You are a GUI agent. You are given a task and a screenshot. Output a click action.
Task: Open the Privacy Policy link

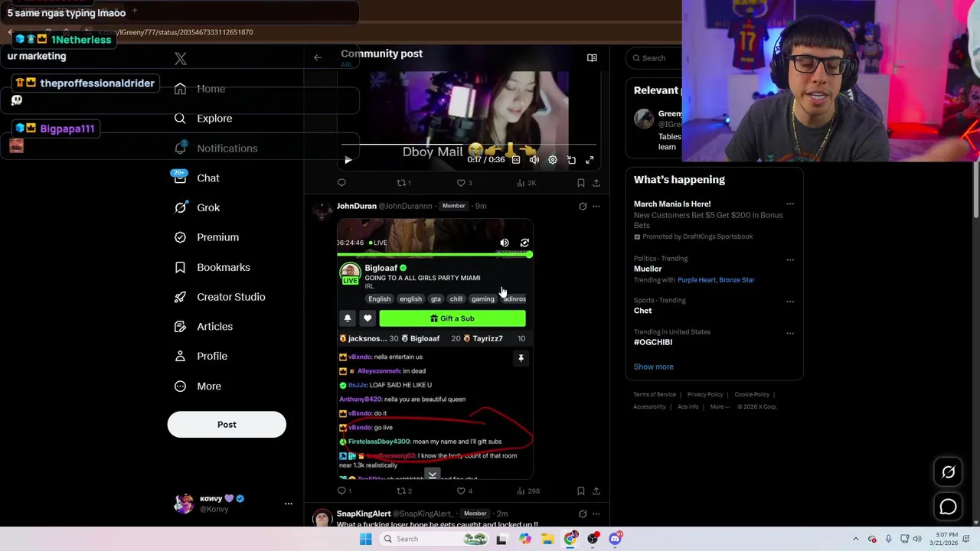point(705,395)
